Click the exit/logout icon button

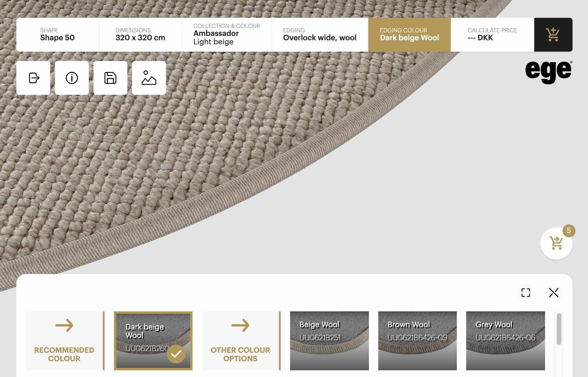[x=33, y=78]
